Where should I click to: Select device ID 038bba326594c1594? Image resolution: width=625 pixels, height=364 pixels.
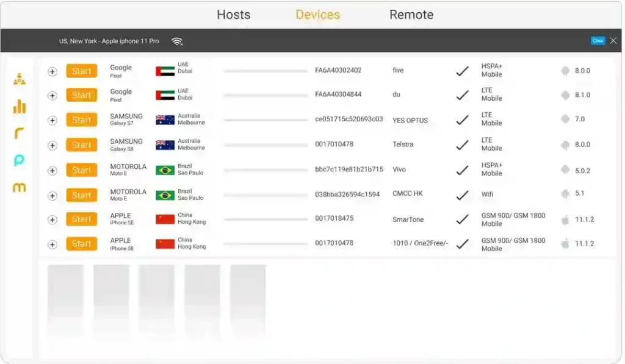click(x=347, y=194)
